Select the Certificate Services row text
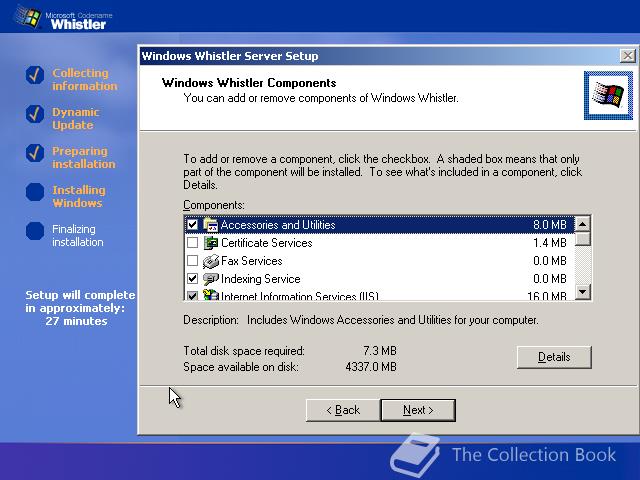Viewport: 640px width, 480px height. (267, 243)
